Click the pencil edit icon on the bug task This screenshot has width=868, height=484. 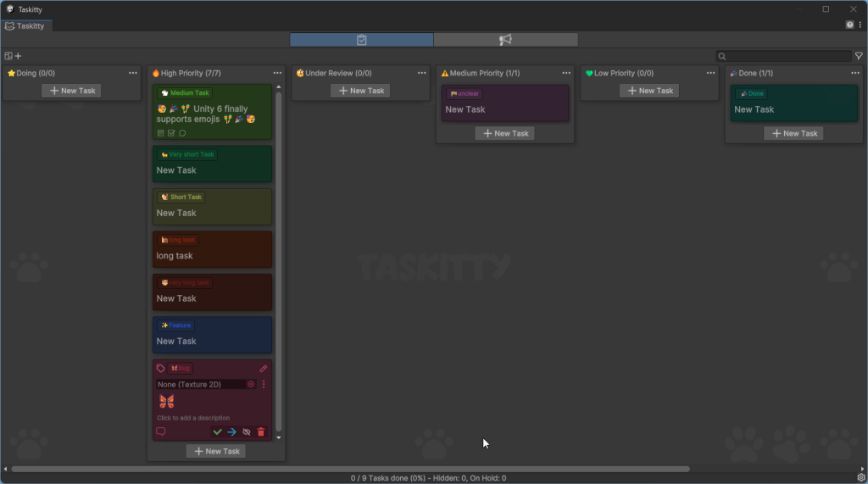[264, 369]
